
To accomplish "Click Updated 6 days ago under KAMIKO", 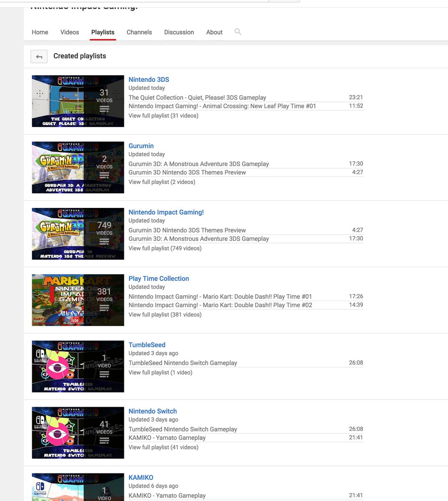I will 153,486.
